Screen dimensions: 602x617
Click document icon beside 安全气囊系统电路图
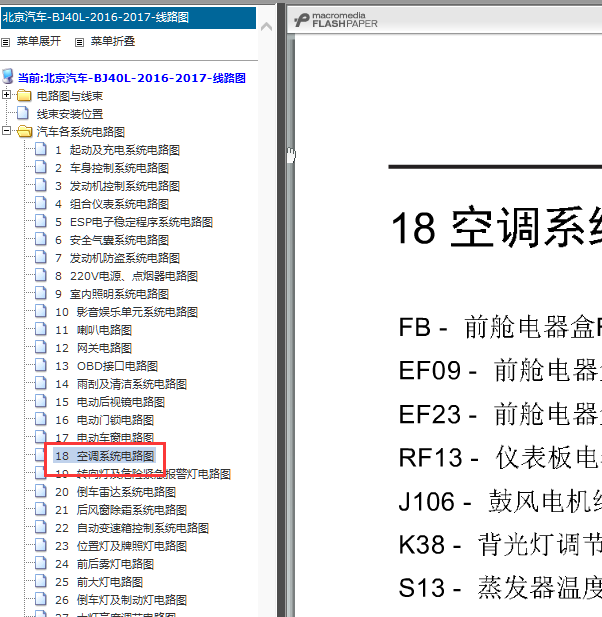pyautogui.click(x=41, y=239)
